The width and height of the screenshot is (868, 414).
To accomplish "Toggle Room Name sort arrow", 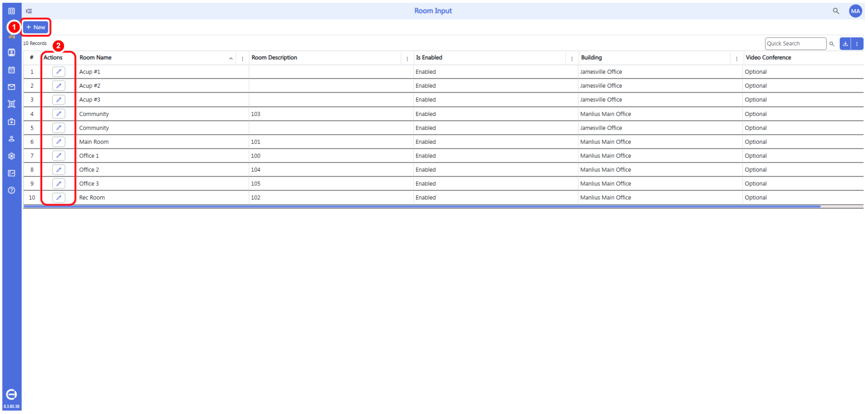I will point(231,58).
